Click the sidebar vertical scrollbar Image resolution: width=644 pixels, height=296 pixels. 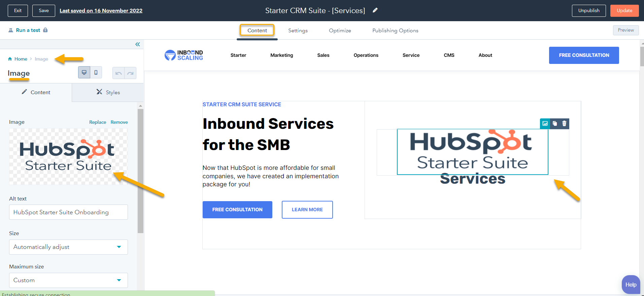coord(141,171)
